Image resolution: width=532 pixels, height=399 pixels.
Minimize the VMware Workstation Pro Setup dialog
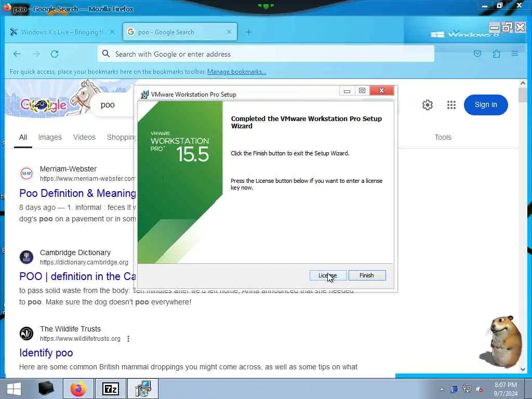[347, 91]
